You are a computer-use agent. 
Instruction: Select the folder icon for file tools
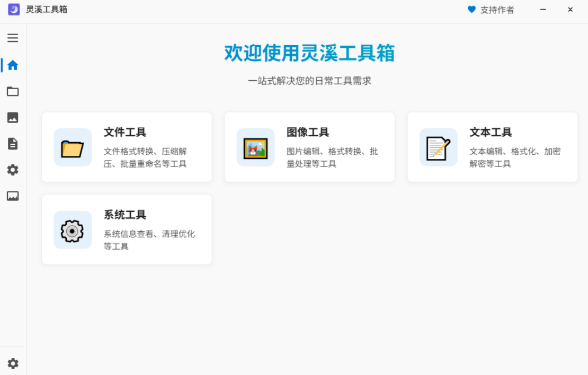click(x=12, y=91)
